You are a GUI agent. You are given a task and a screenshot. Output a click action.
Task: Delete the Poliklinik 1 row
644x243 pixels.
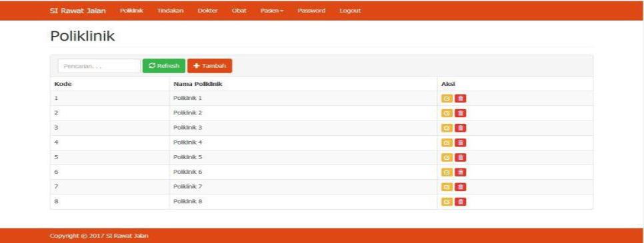pos(461,99)
